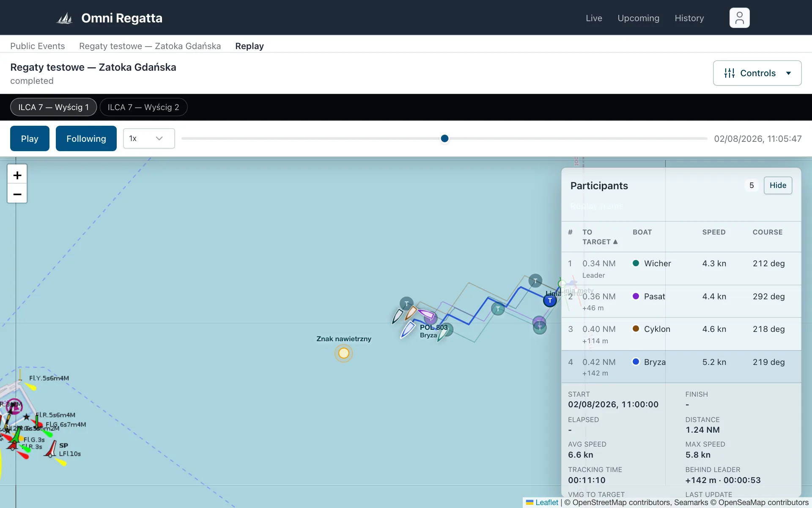This screenshot has height=508, width=812.
Task: Click the SPEED column header
Action: [714, 232]
